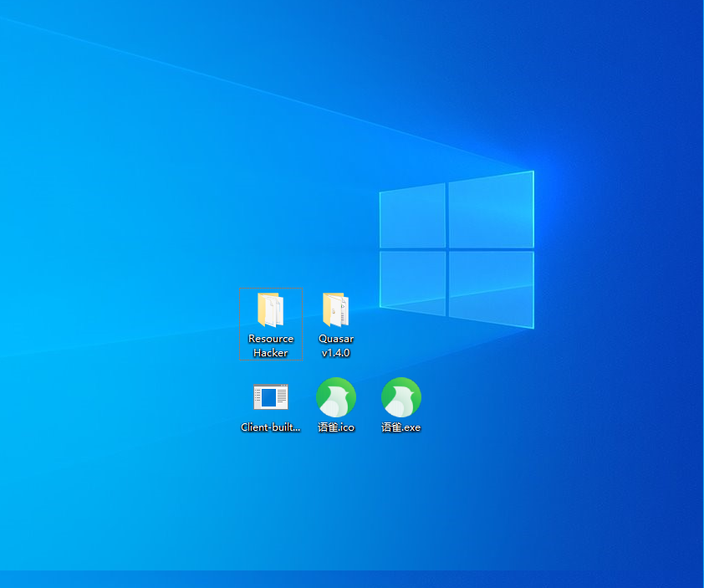Select the 语雀.ico green bird icon
The width and height of the screenshot is (704, 588).
pos(336,397)
